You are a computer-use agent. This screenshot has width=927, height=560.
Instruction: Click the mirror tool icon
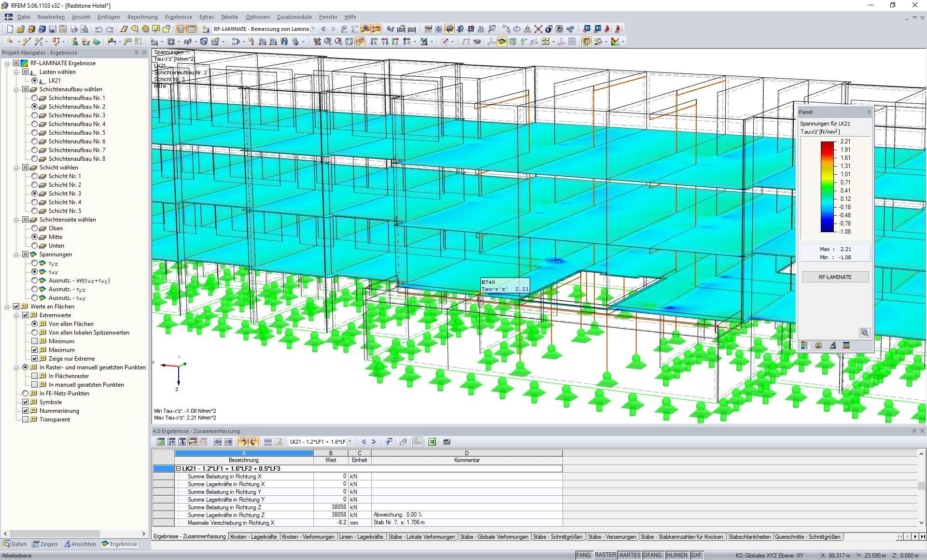tap(528, 29)
